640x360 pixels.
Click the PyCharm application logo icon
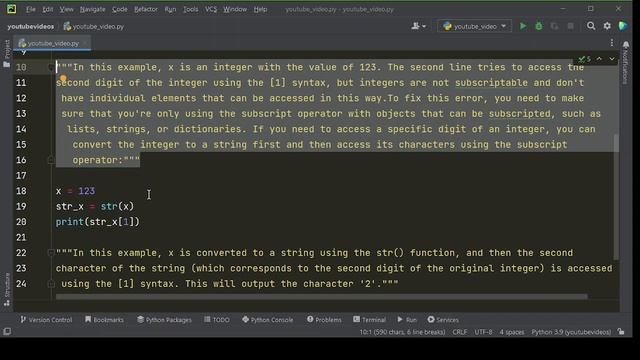[x=11, y=9]
